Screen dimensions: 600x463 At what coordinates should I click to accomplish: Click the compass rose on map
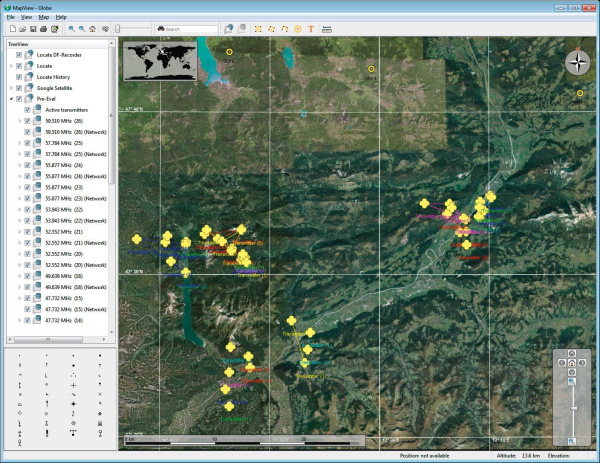click(x=578, y=62)
